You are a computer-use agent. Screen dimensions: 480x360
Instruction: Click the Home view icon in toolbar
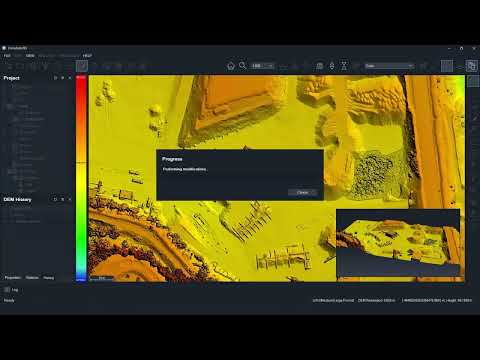point(231,66)
